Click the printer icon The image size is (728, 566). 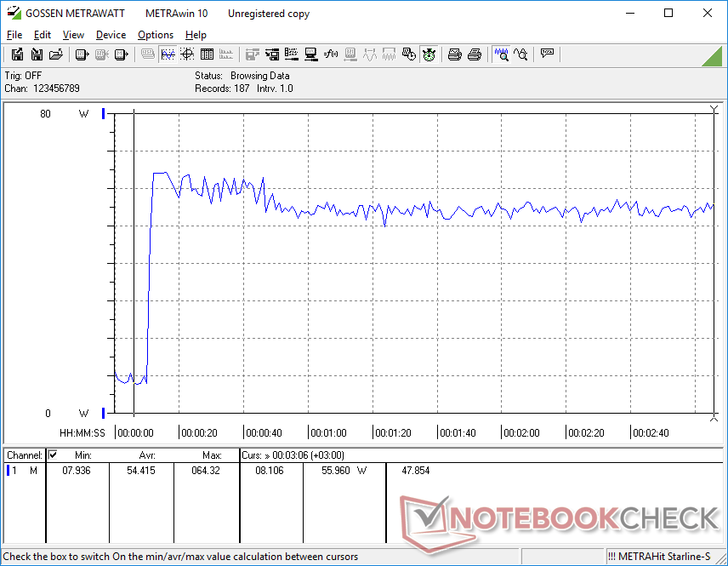click(474, 54)
